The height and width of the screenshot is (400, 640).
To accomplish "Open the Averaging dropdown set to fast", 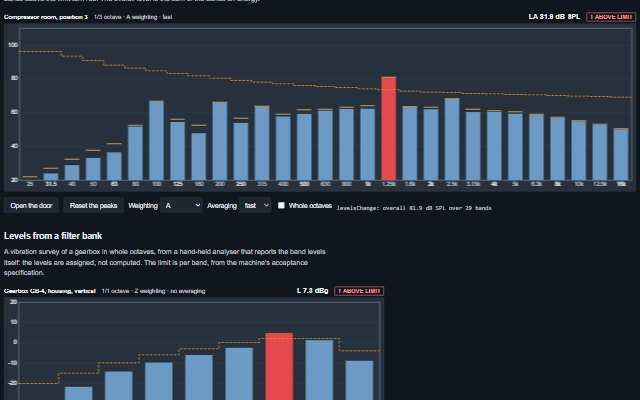I will (255, 205).
